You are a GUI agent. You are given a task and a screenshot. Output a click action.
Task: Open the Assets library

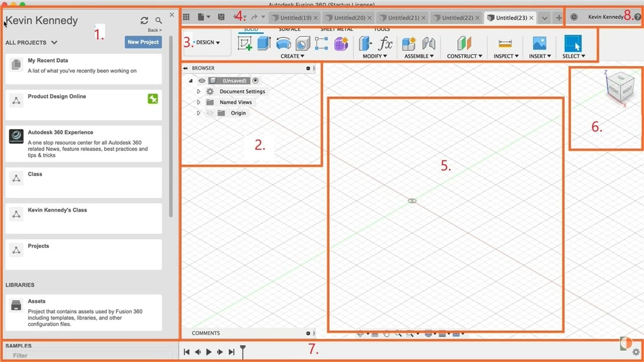point(83,312)
